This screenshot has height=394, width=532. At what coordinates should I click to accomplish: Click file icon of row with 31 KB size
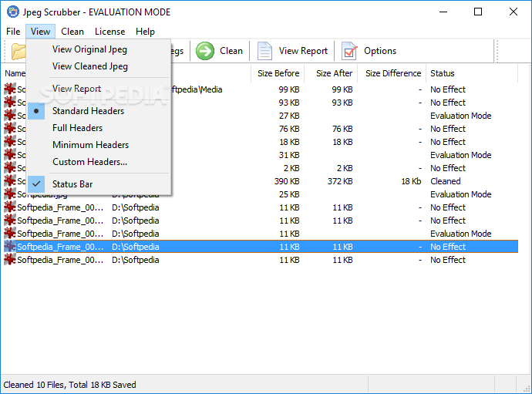[x=10, y=155]
